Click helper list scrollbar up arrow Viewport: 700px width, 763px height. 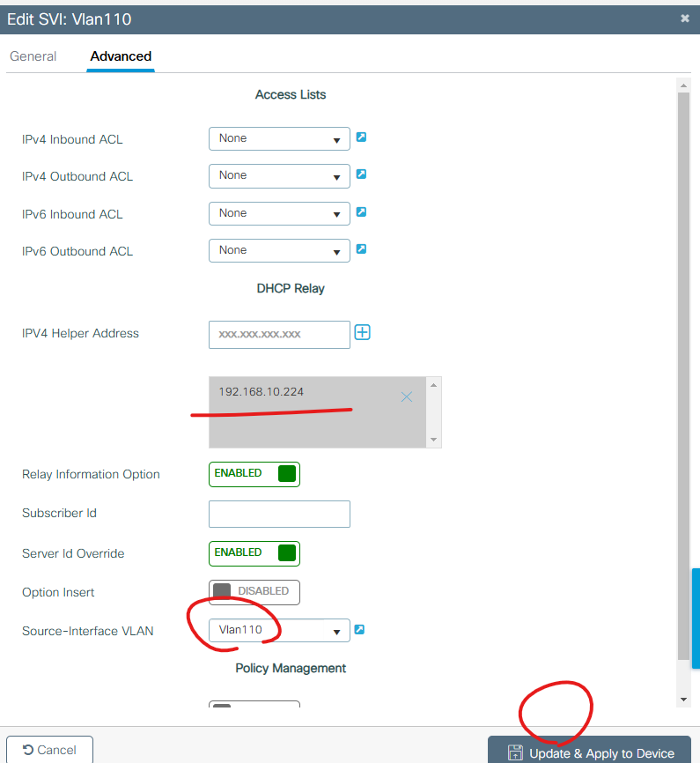pos(433,385)
